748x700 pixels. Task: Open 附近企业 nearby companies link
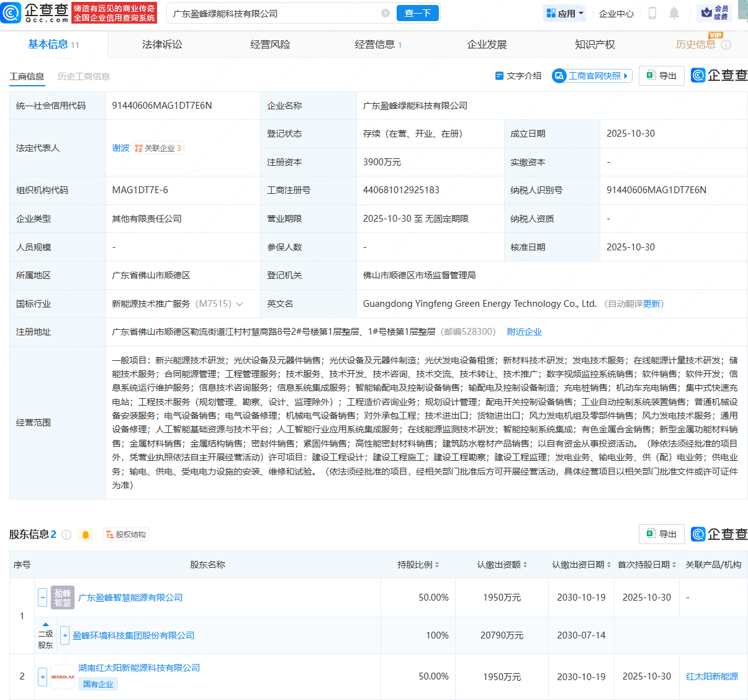[x=524, y=332]
